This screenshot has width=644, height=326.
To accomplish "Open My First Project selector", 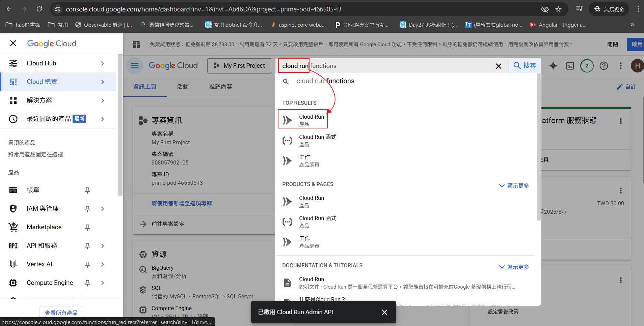I will tap(240, 66).
